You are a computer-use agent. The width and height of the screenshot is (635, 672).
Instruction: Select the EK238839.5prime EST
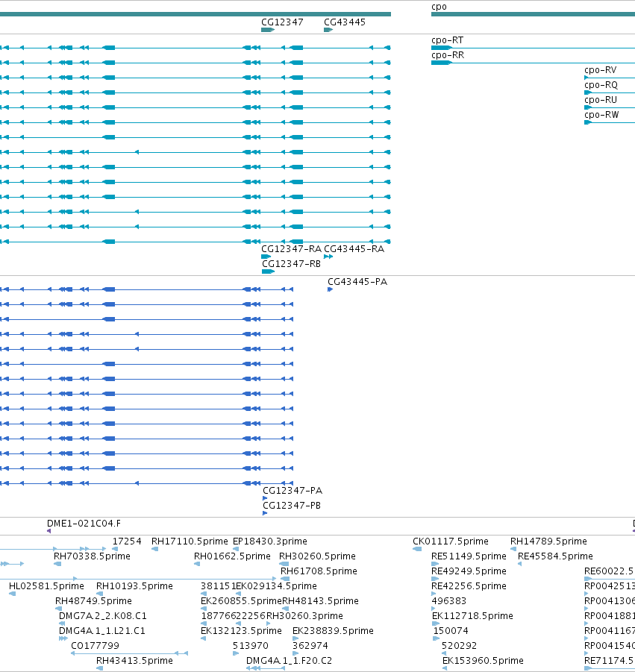pyautogui.click(x=333, y=631)
